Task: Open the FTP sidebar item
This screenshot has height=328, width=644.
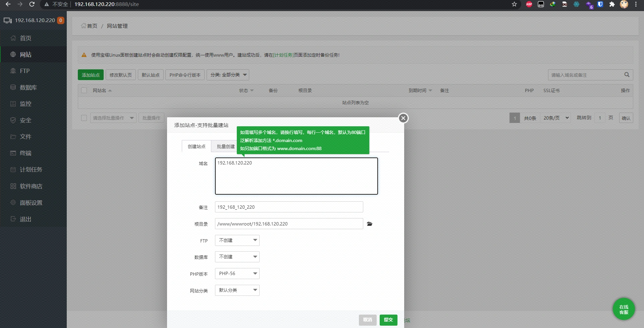Action: (x=34, y=71)
